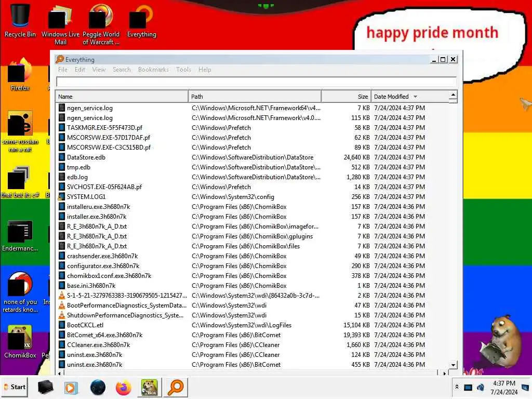The width and height of the screenshot is (532, 399).
Task: Click the Everything magnifier icon in title bar
Action: pos(60,59)
